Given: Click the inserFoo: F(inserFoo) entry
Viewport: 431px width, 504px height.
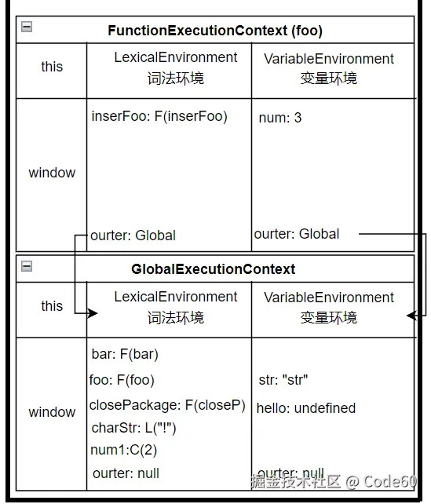Looking at the screenshot, I should [159, 116].
